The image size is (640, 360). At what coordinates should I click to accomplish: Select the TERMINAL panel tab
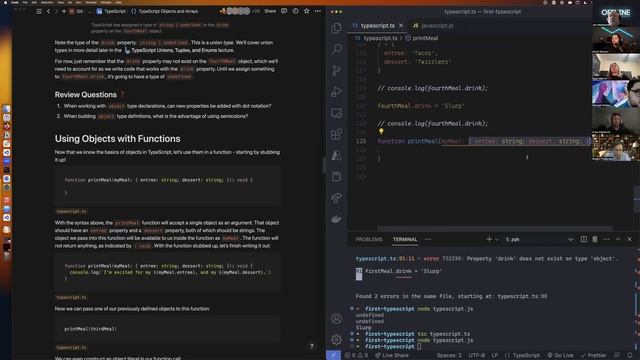pos(405,240)
